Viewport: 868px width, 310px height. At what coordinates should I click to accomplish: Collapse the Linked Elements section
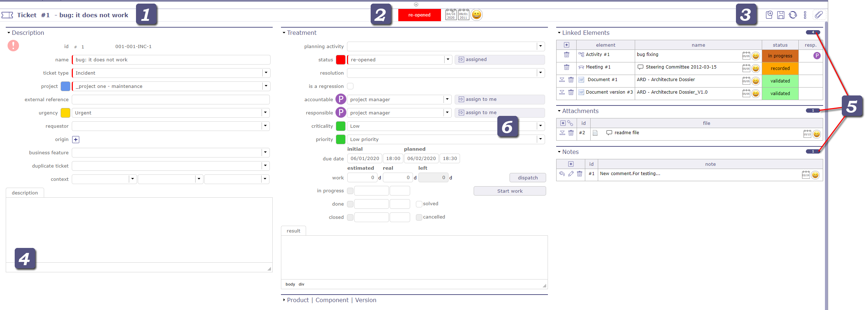click(559, 33)
